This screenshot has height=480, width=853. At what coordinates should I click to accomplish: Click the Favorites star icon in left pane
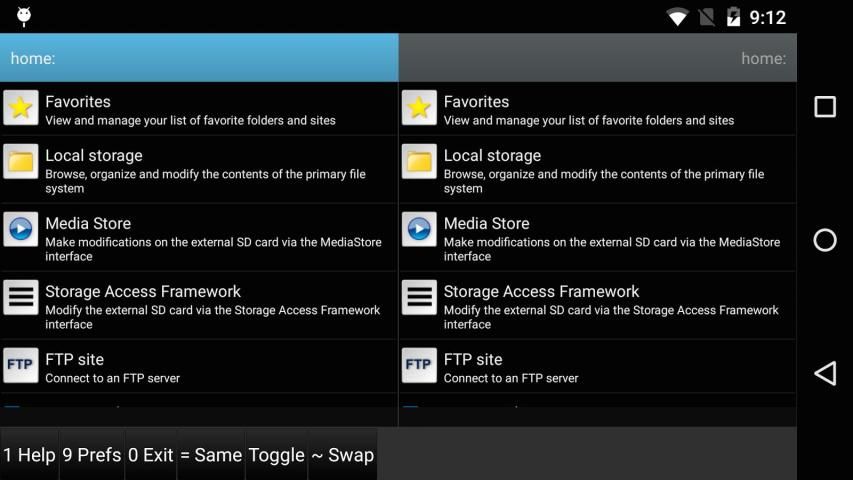21,108
